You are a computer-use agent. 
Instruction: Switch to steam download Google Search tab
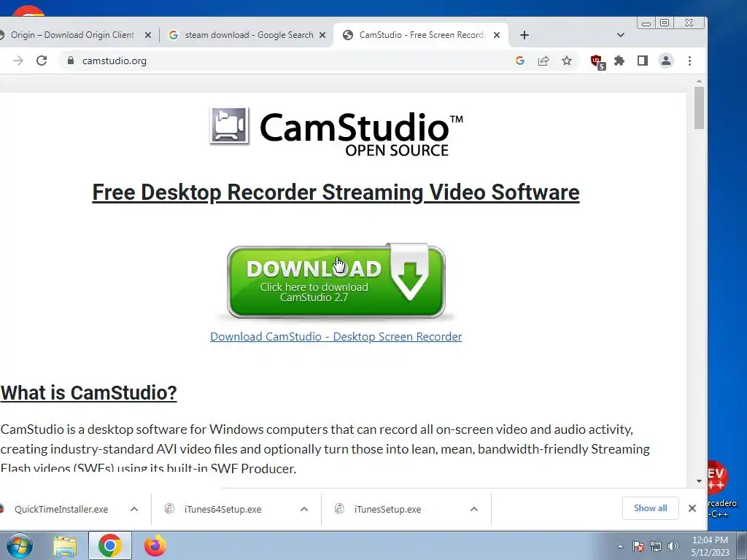click(248, 35)
